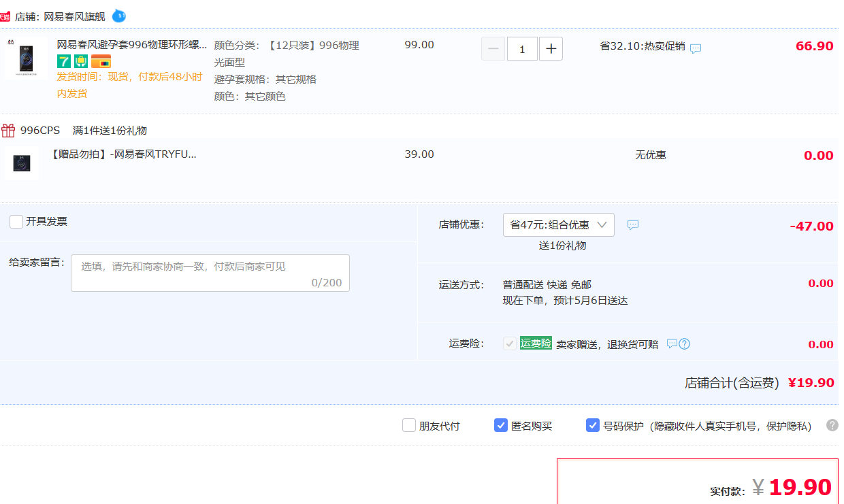The width and height of the screenshot is (844, 504).
Task: Click the promotion info bubble icon next to 热卖促销
Action: (696, 48)
